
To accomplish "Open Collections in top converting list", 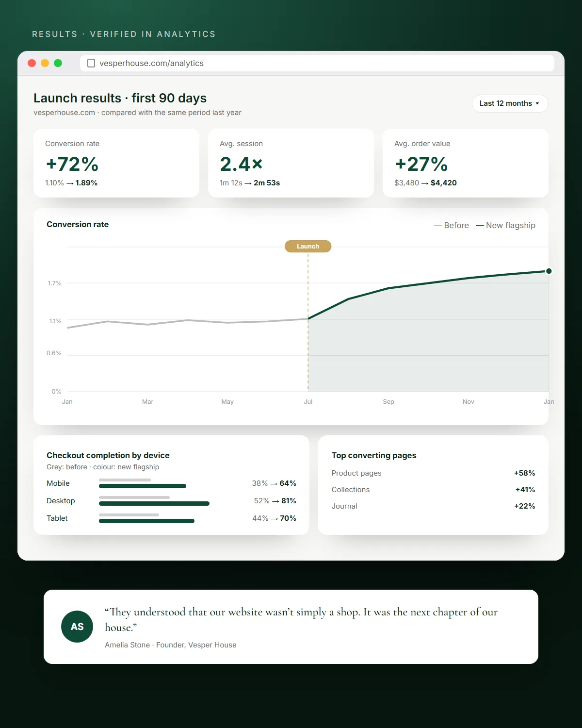I will coord(351,490).
